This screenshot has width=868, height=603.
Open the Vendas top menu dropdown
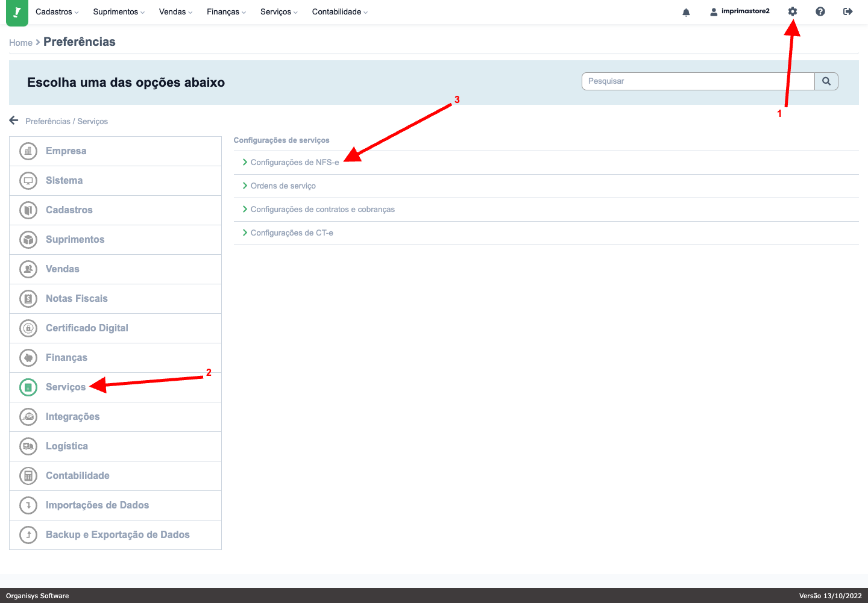click(x=176, y=12)
